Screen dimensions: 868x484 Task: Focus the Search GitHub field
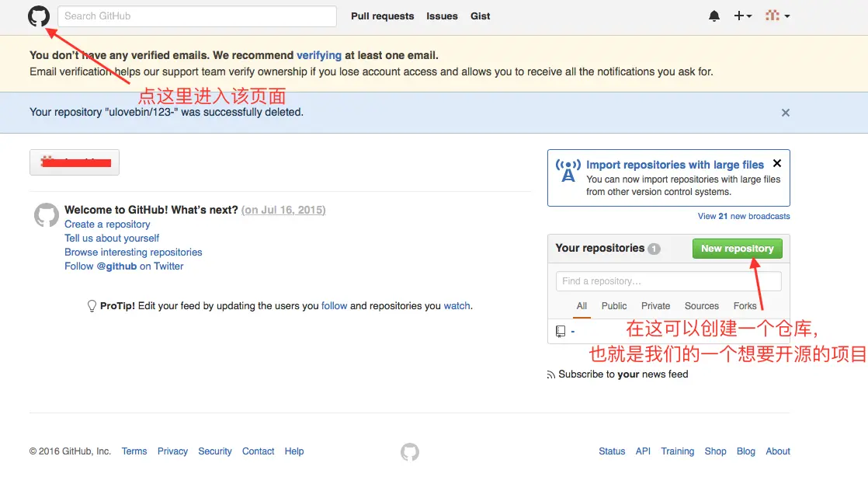[197, 16]
